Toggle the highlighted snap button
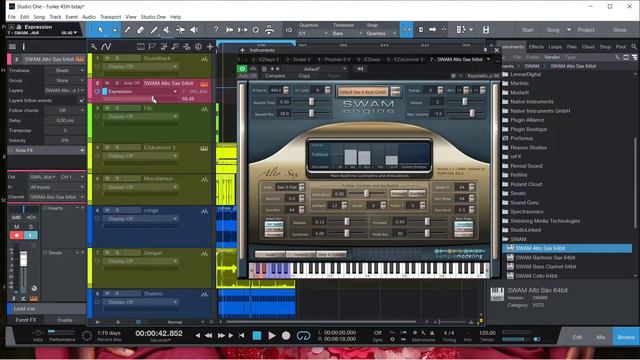This screenshot has height=360, width=640. click(x=407, y=30)
